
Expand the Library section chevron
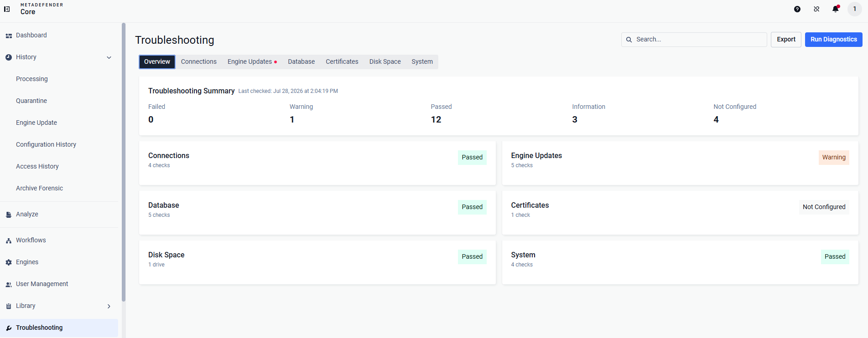[109, 306]
